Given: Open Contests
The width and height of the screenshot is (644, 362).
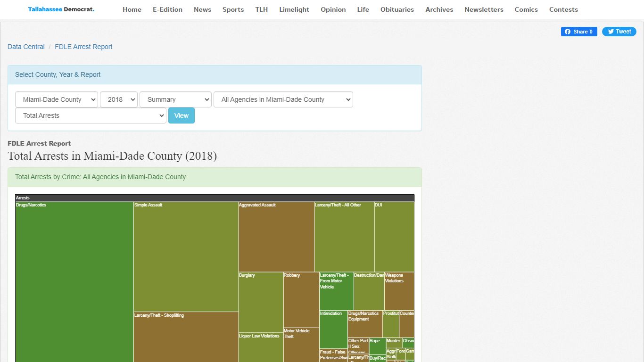Looking at the screenshot, I should 563,9.
